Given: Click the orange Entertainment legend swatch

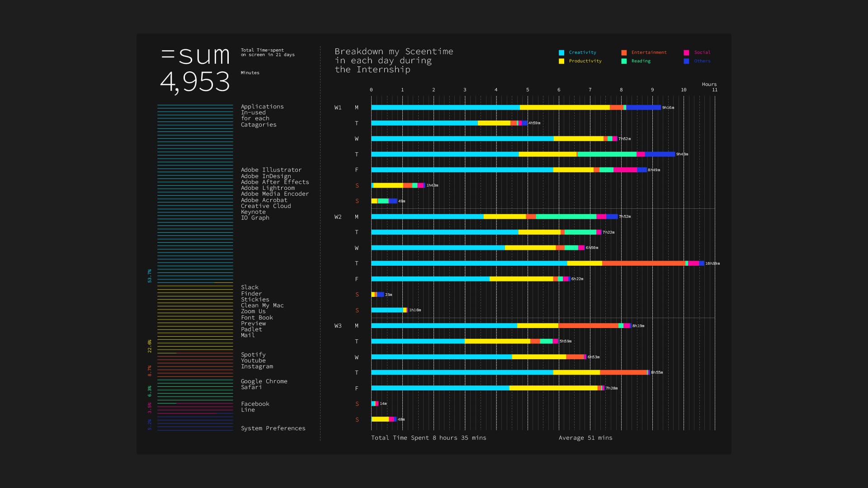Looking at the screenshot, I should point(624,53).
